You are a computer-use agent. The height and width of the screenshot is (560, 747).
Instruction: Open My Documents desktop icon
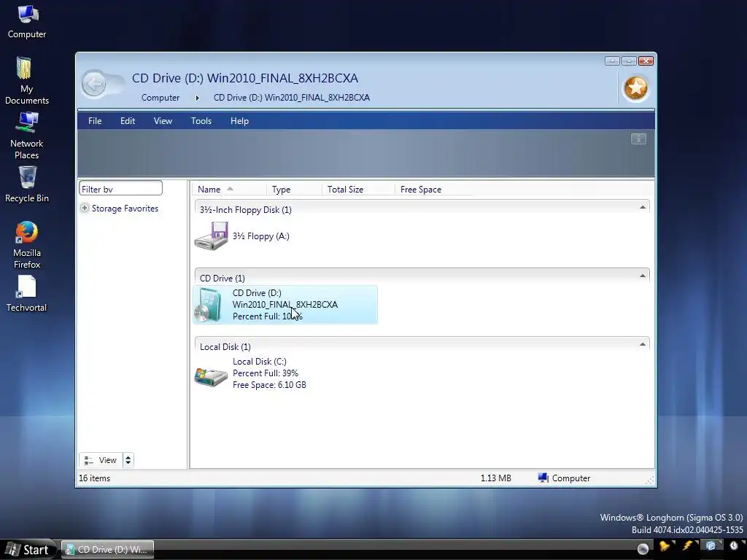[24, 68]
